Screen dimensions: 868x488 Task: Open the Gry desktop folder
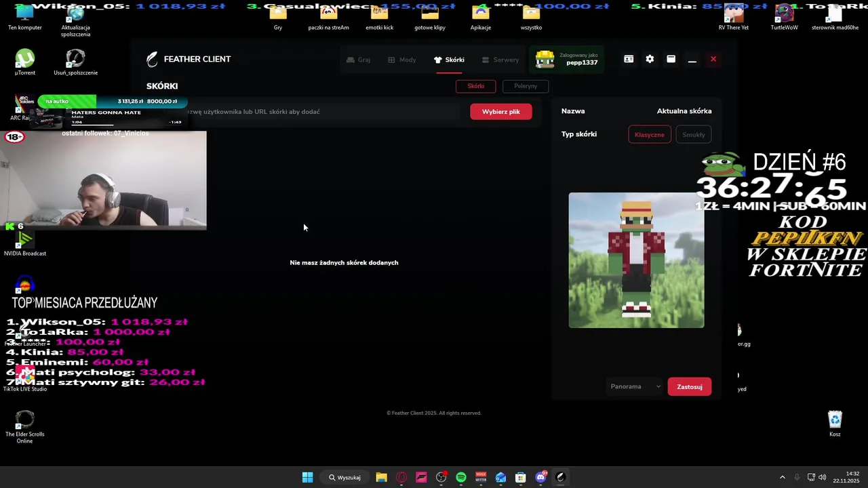tap(278, 18)
